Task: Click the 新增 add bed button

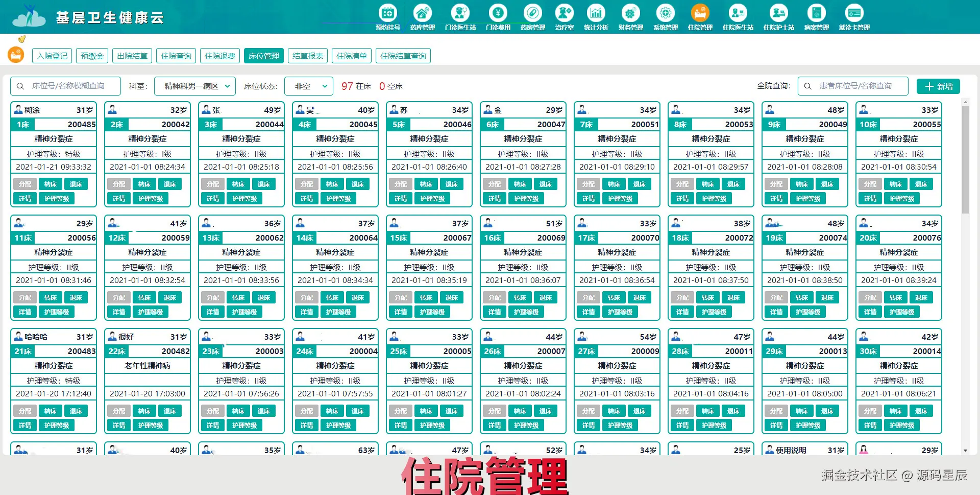Action: click(x=938, y=86)
